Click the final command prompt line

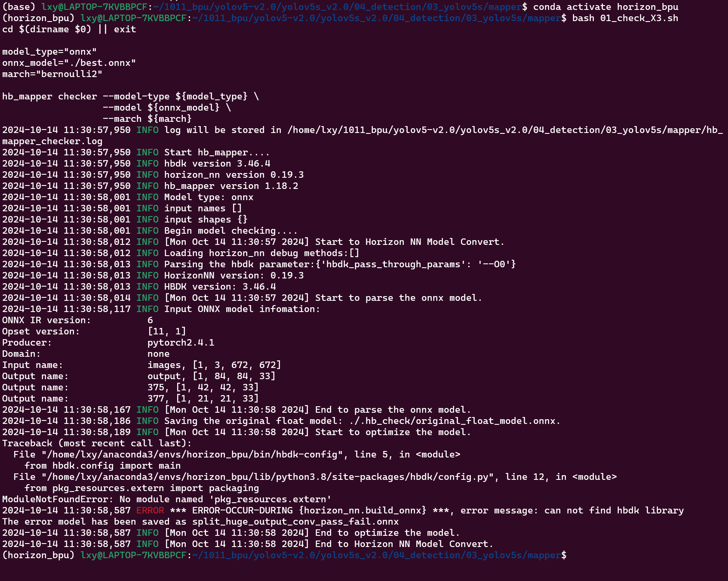tap(284, 555)
